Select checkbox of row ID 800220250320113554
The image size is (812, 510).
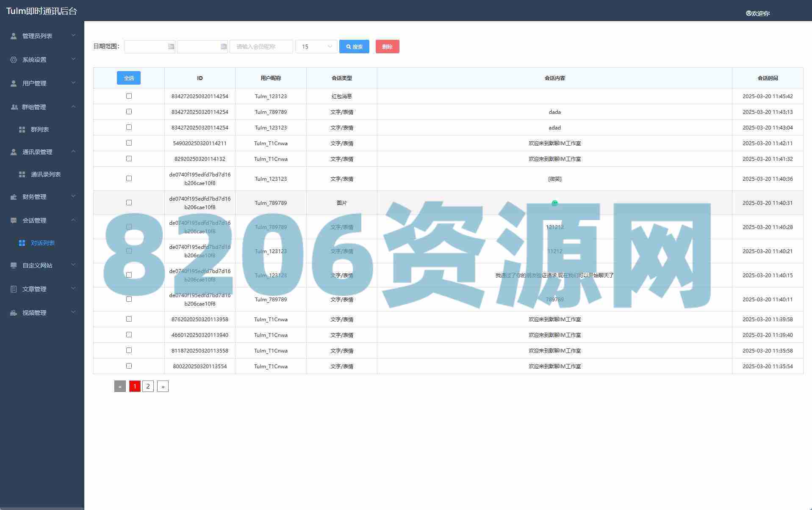click(x=129, y=366)
